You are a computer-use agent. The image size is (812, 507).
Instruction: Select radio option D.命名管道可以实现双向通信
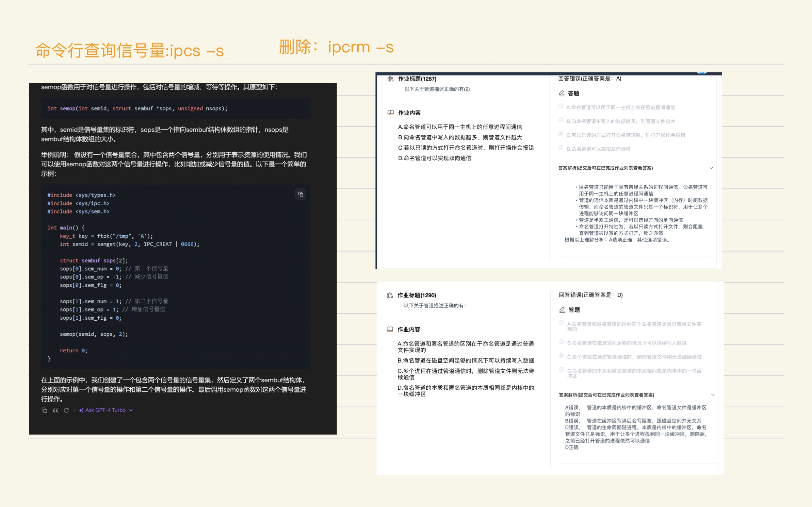(x=561, y=148)
